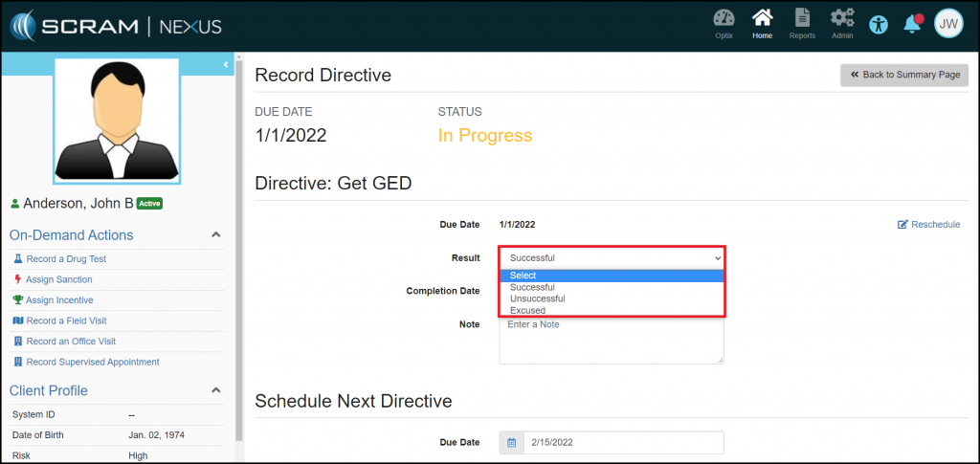
Task: Choose Excused from the Result list
Action: coord(527,310)
